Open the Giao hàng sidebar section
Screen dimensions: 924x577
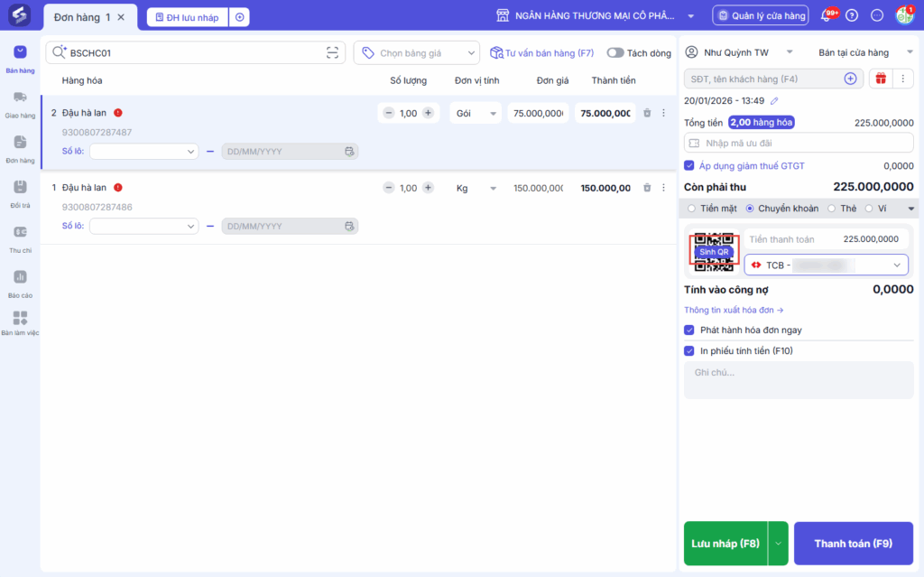[x=20, y=105]
